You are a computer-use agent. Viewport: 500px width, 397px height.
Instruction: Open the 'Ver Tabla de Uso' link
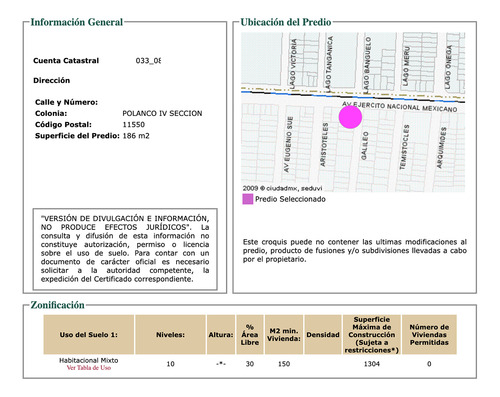click(x=89, y=368)
